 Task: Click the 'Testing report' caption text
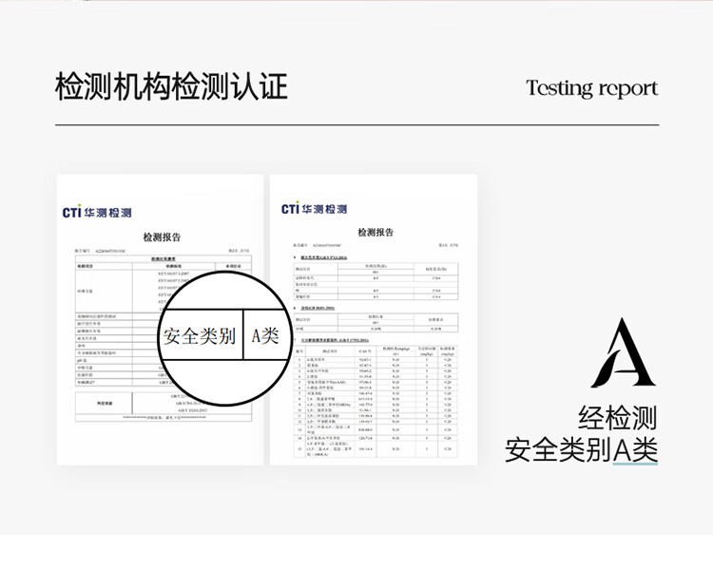[591, 88]
